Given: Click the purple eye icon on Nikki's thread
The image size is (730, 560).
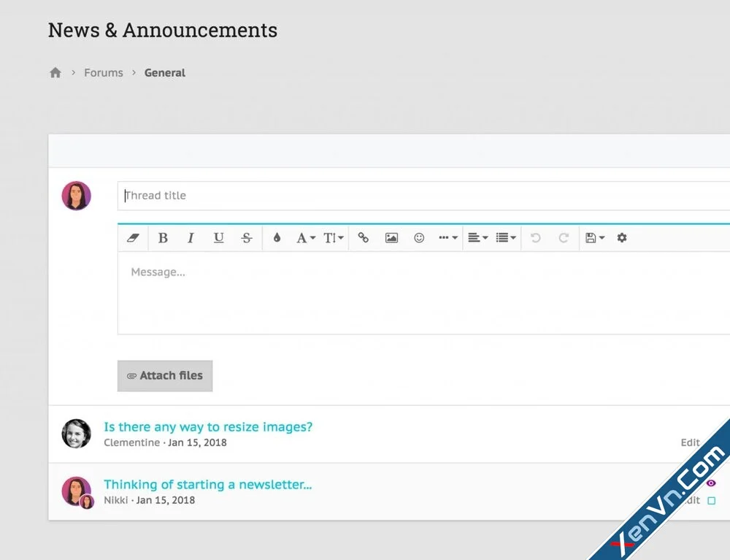Looking at the screenshot, I should point(711,483).
